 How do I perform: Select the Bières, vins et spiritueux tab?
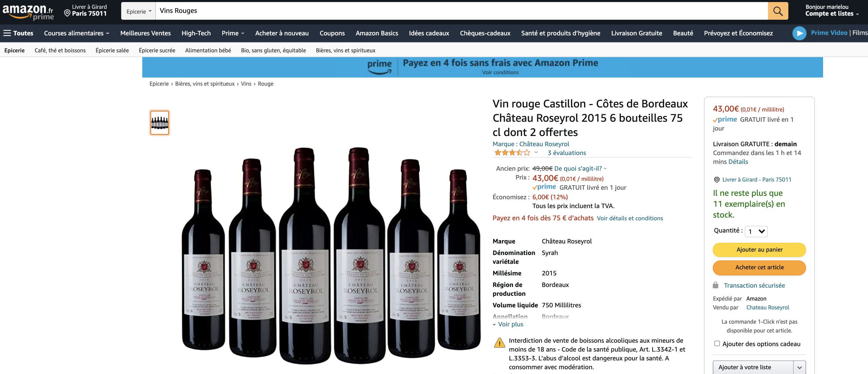(x=345, y=50)
